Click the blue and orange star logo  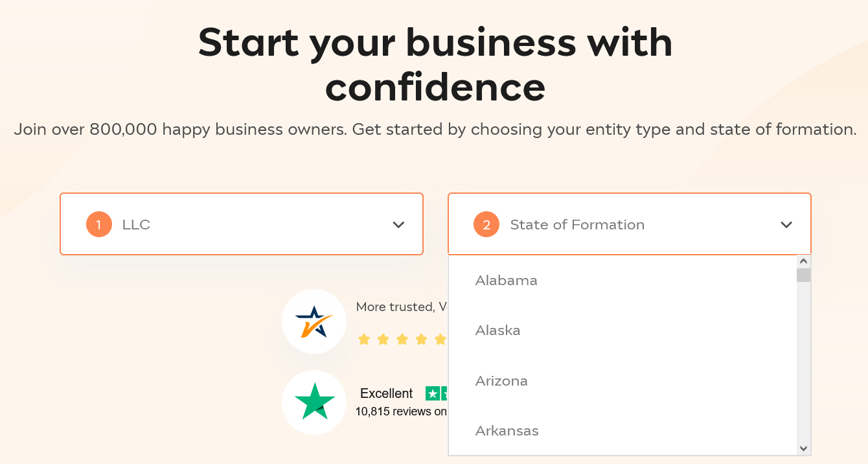[314, 321]
